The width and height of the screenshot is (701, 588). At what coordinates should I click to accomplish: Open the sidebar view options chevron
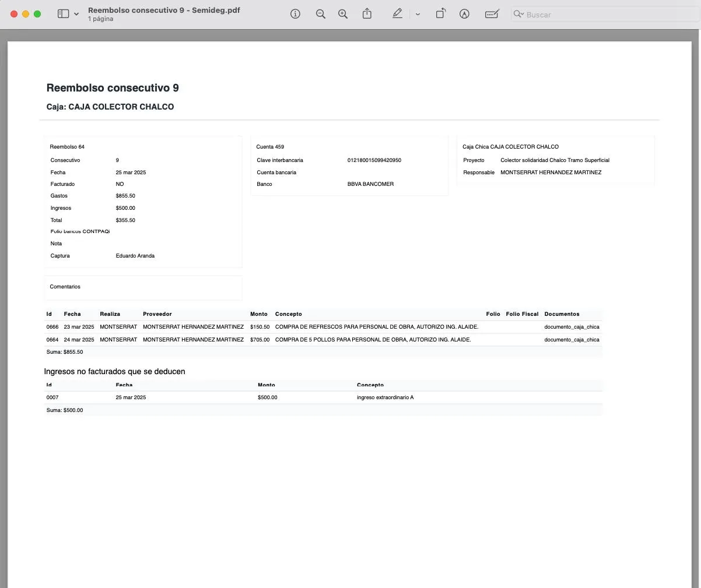click(x=76, y=14)
